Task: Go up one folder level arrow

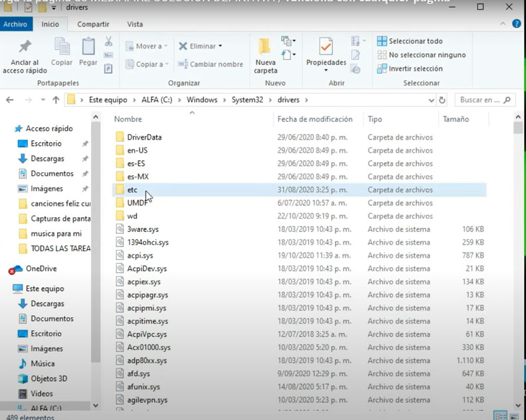Action: 56,100
